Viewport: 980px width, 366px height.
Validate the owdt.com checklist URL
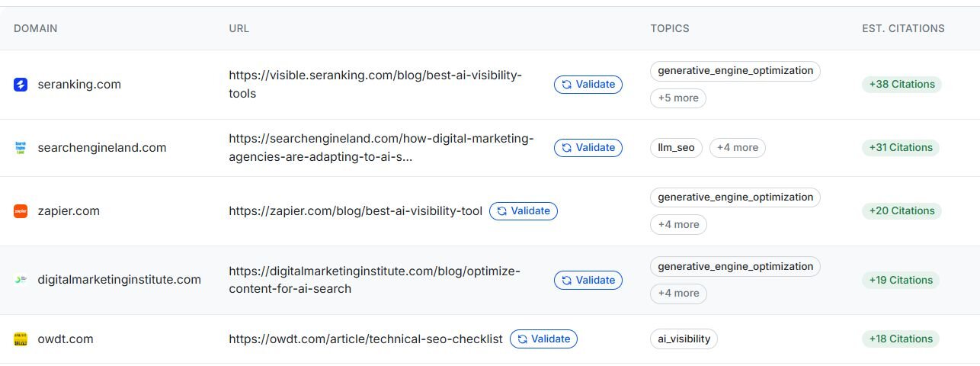(x=543, y=339)
